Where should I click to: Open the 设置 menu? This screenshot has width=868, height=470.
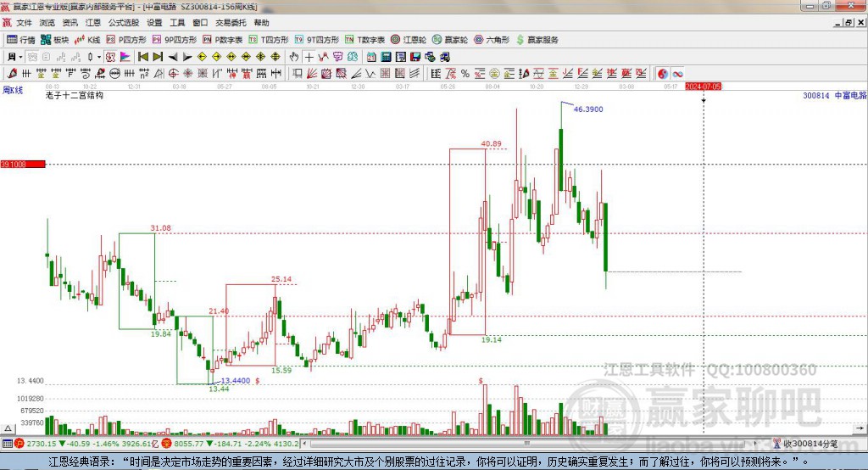pyautogui.click(x=154, y=23)
